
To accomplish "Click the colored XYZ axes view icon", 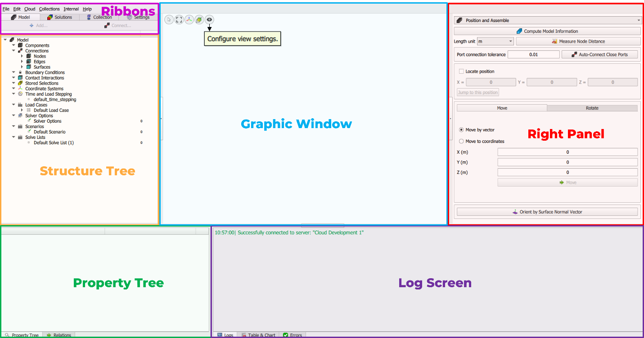I will tap(189, 19).
